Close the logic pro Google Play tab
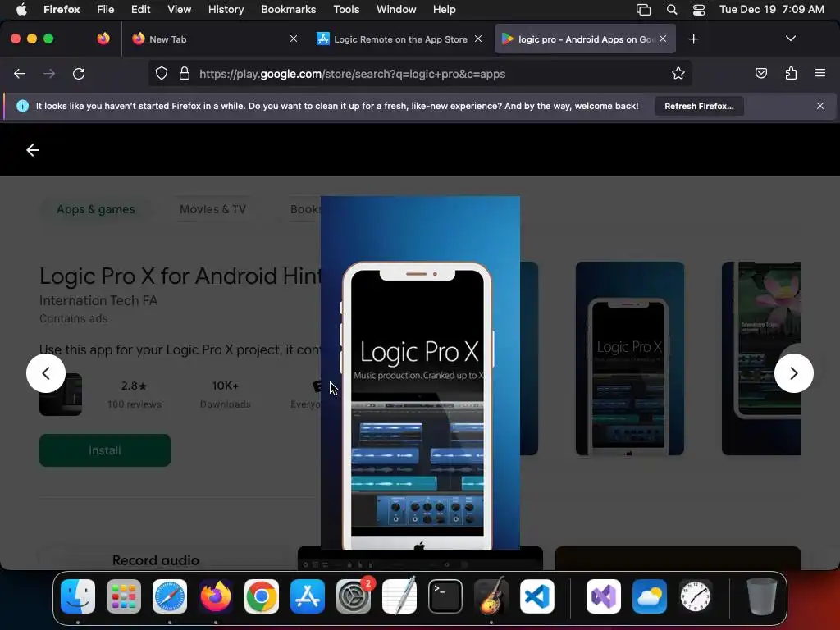This screenshot has width=840, height=630. click(x=663, y=39)
